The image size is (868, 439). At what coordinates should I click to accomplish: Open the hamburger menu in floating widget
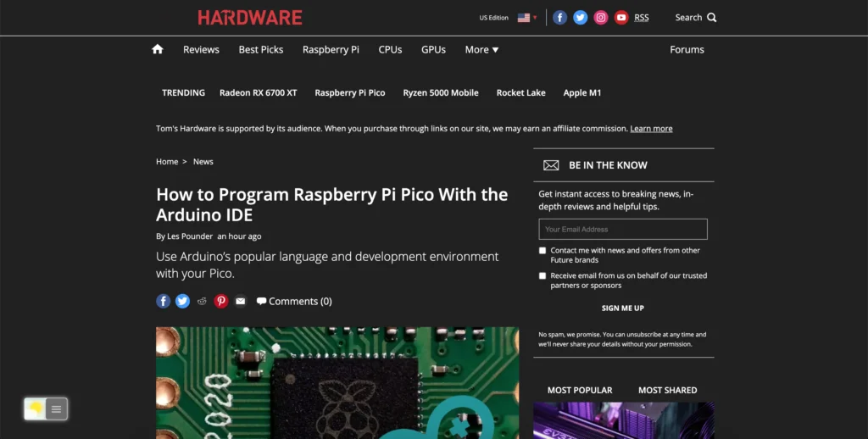point(57,409)
